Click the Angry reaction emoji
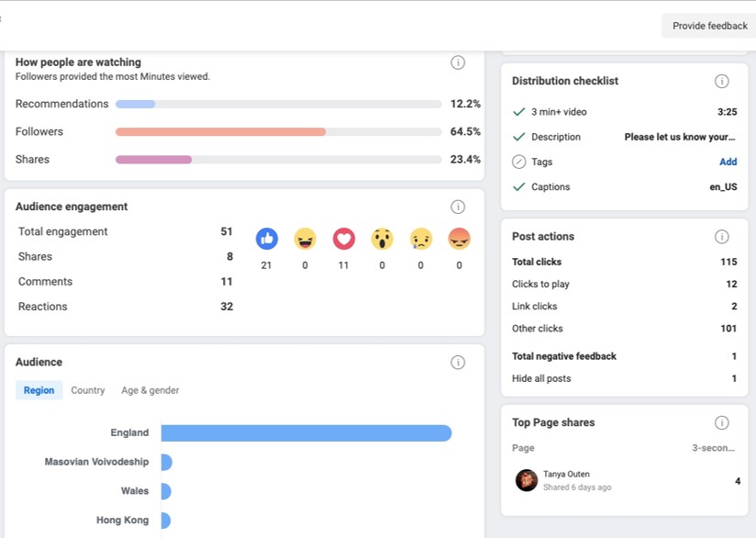756x538 pixels. (459, 239)
